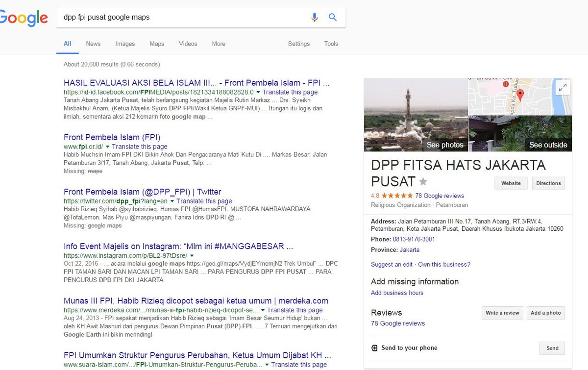Open dropdown arrow next to suara-islam.com URL
This screenshot has height=370, width=588.
coord(267,365)
